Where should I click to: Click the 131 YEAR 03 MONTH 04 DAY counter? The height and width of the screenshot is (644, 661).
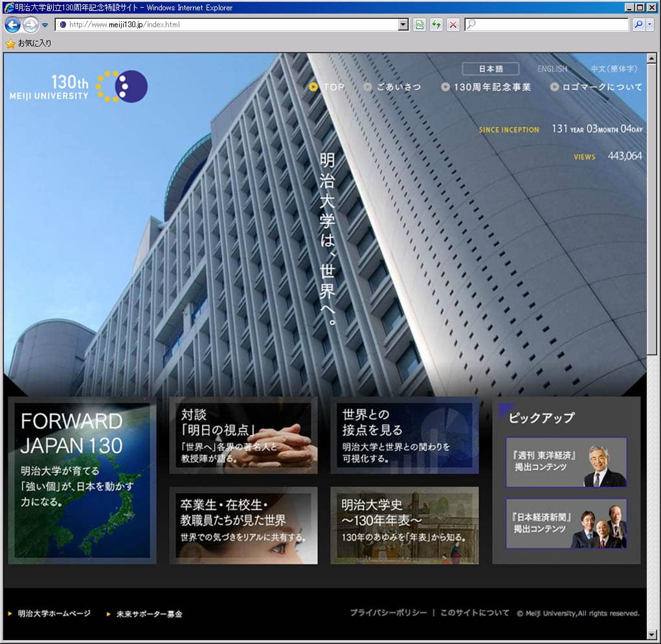598,129
